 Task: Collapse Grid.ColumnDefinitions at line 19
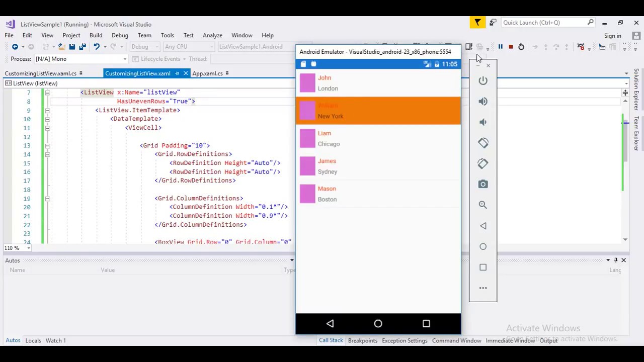[47, 199]
